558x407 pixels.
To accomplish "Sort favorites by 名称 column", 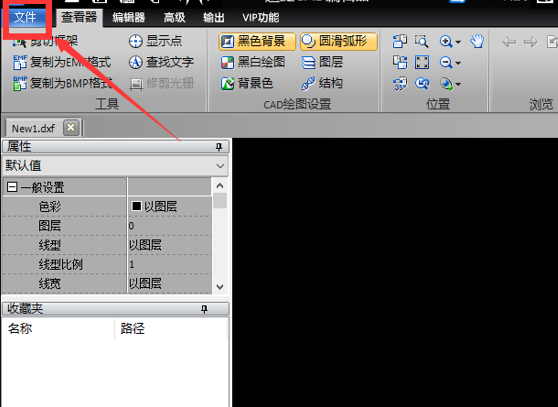I will pyautogui.click(x=58, y=328).
